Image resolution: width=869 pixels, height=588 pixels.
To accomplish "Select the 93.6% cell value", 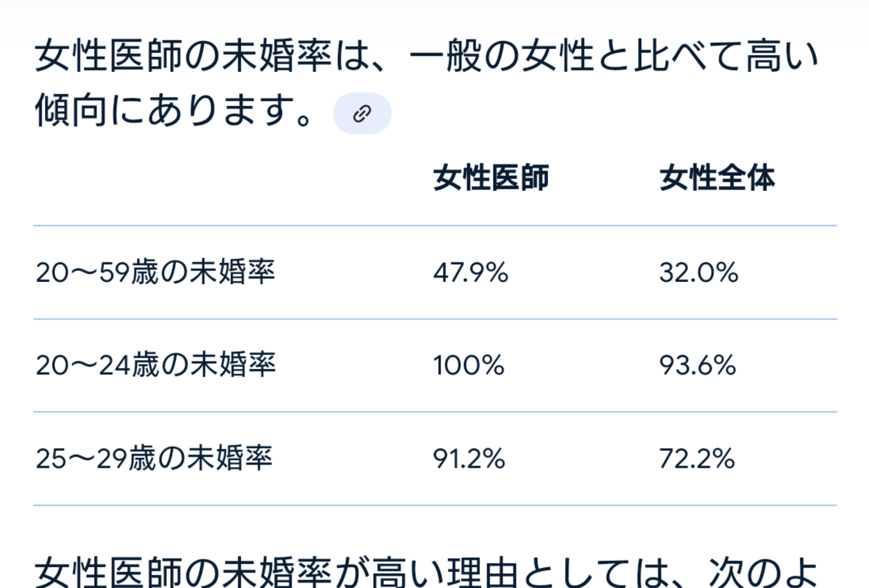I will pos(697,366).
